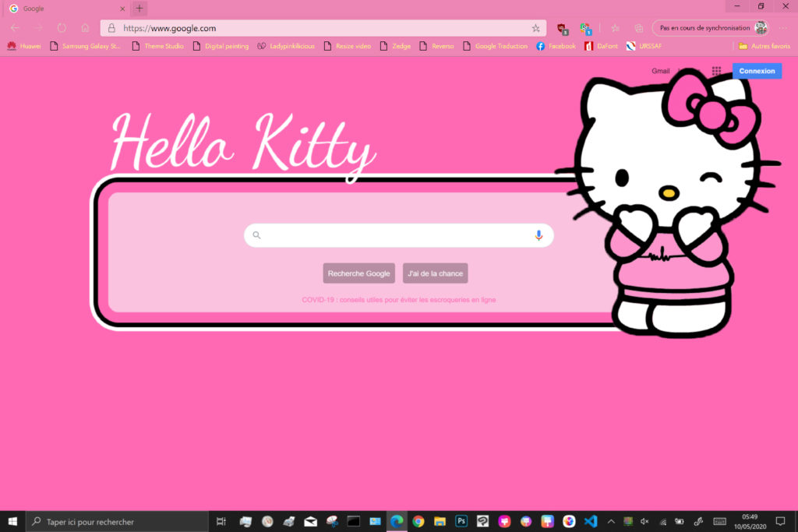
Task: Go back using the browser back arrow
Action: [15, 28]
